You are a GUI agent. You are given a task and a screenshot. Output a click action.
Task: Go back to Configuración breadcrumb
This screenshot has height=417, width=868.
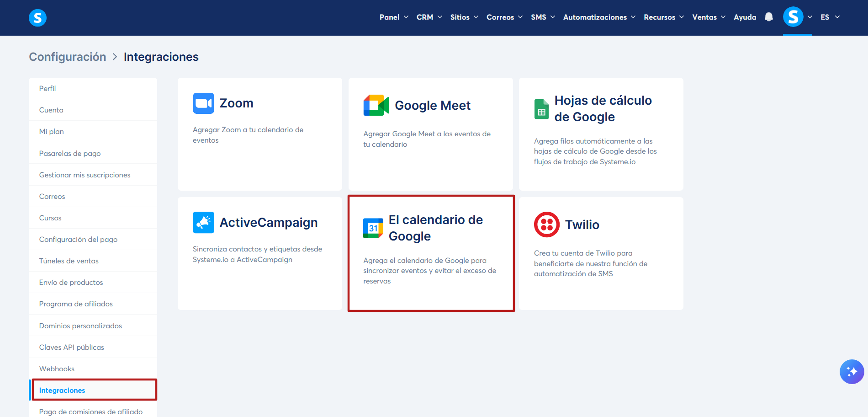coord(68,57)
